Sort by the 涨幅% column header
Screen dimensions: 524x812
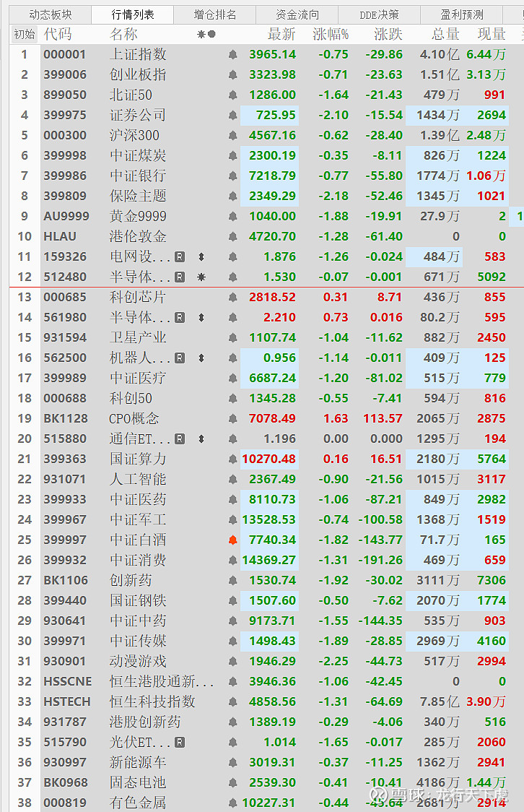click(331, 34)
